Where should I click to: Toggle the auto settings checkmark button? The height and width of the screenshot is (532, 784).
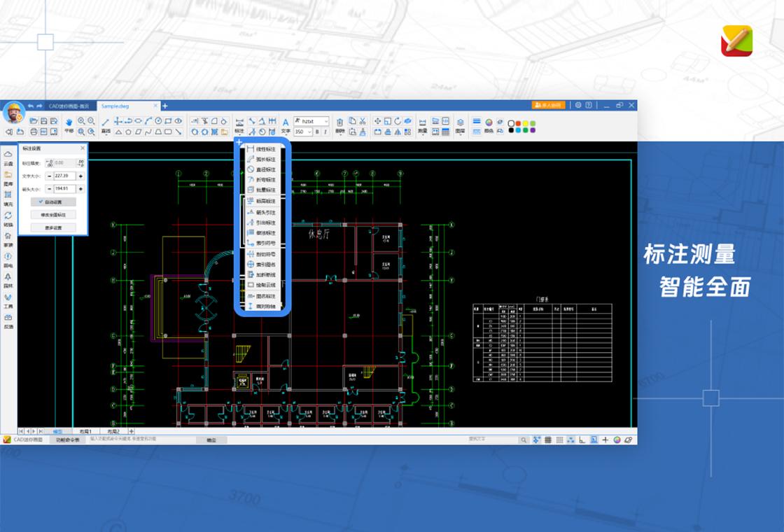click(x=53, y=202)
